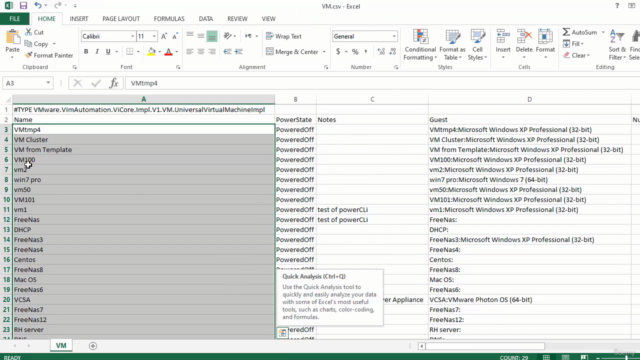Click the horizontal scrollbar track

tap(485, 346)
